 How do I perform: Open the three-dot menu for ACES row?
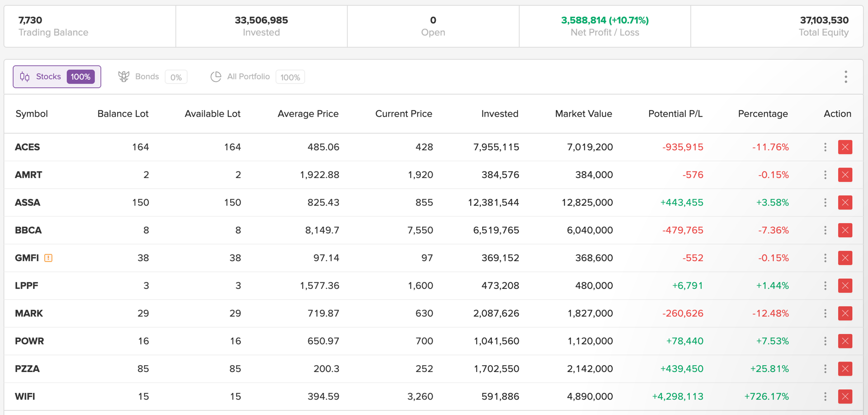point(825,147)
